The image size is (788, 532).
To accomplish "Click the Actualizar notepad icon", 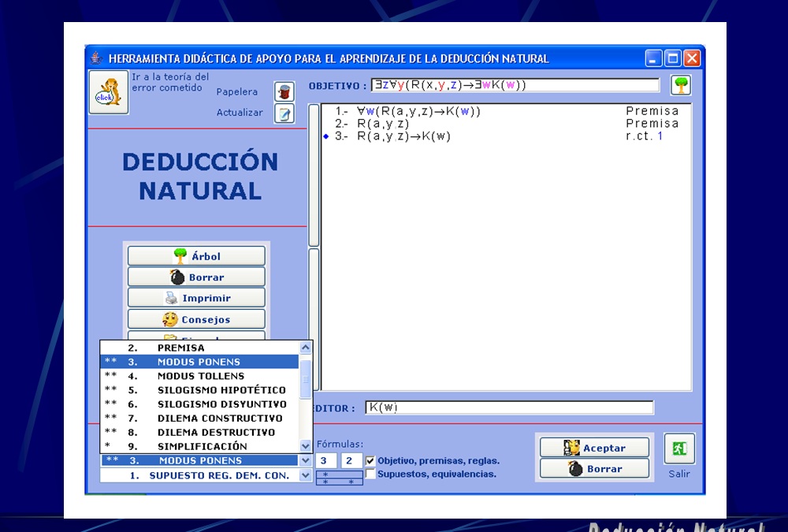I will (284, 113).
